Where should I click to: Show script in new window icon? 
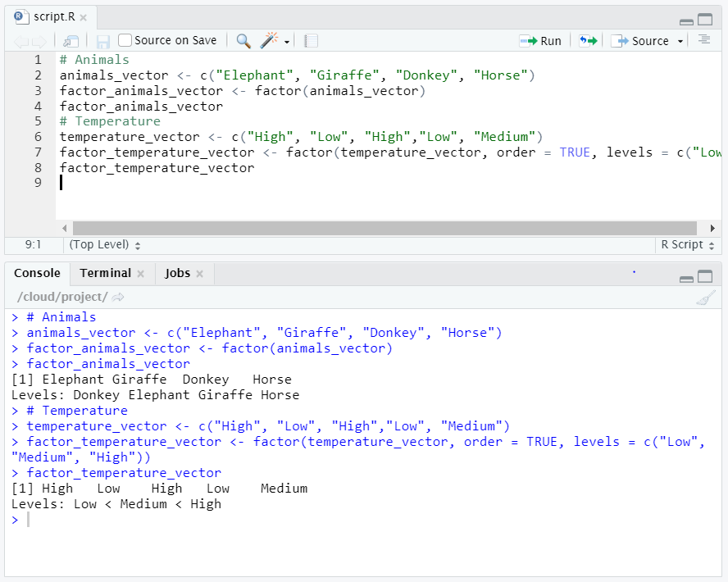[71, 41]
